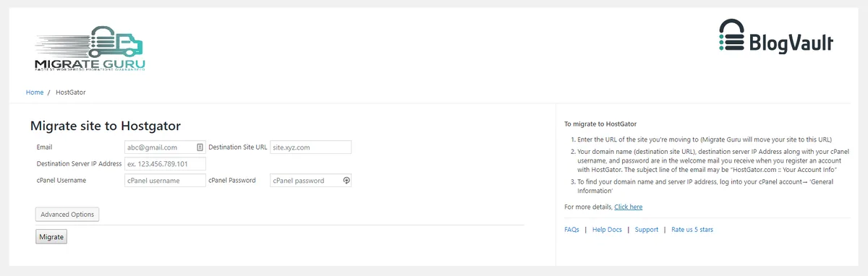
Task: Click autofill icon in the Email field
Action: click(200, 147)
